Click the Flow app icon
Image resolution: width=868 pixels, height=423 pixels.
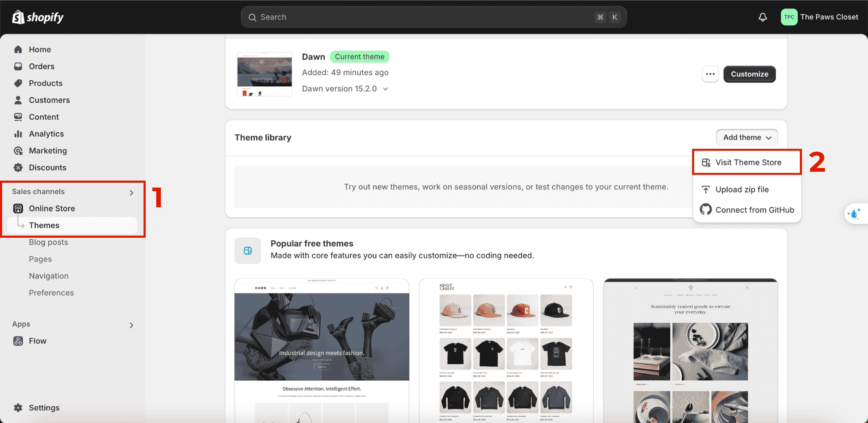pos(18,341)
